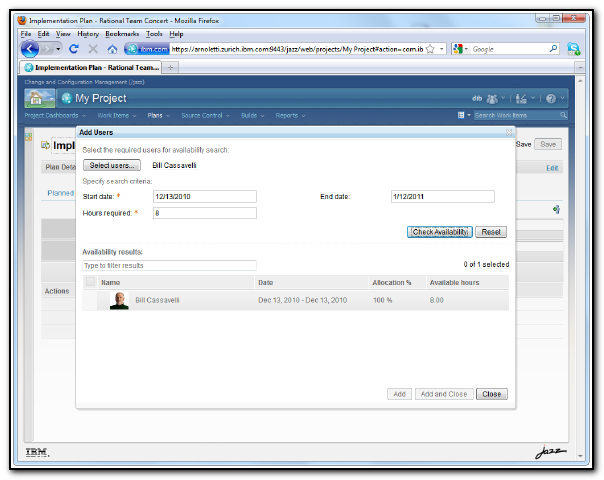Open the back/forward history dropdown arrow
The height and width of the screenshot is (480, 604).
click(x=58, y=49)
